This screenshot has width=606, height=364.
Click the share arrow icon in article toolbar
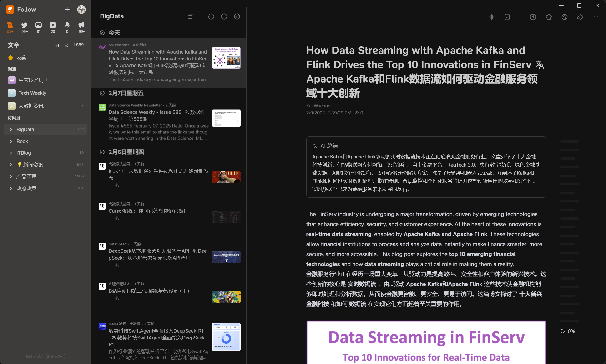click(x=580, y=17)
